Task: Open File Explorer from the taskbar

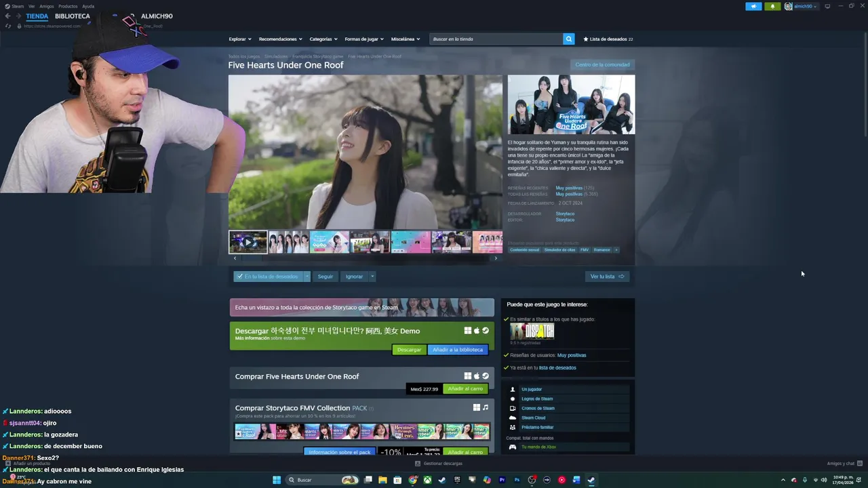Action: (x=383, y=480)
